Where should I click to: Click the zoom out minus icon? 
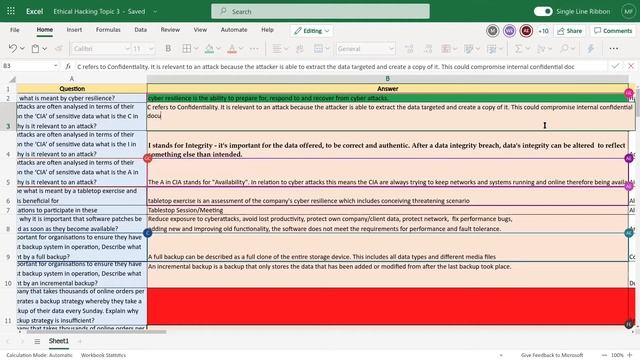pyautogui.click(x=604, y=355)
